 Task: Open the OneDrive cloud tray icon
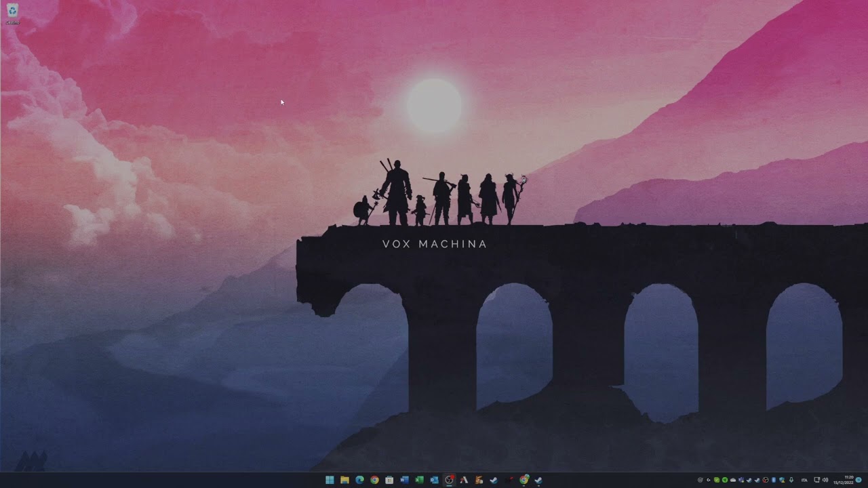[733, 480]
